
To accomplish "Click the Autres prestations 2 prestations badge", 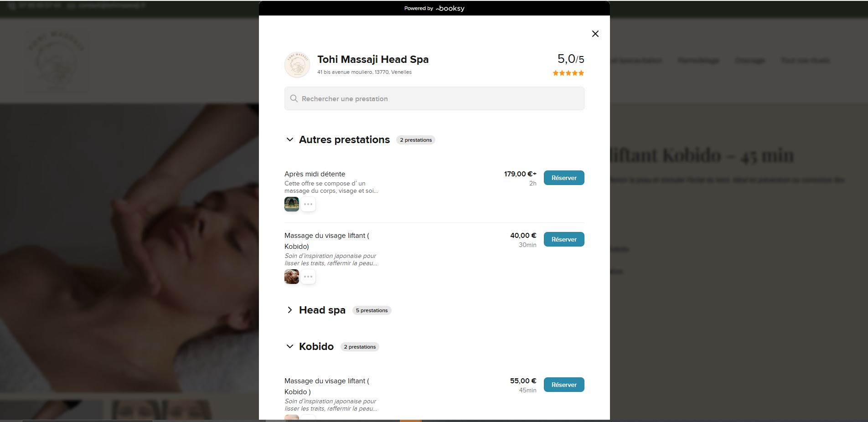I will pyautogui.click(x=415, y=140).
